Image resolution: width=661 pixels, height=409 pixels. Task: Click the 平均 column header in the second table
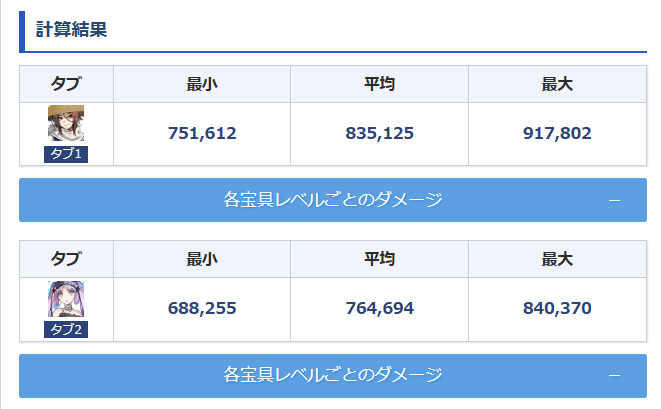pos(379,260)
